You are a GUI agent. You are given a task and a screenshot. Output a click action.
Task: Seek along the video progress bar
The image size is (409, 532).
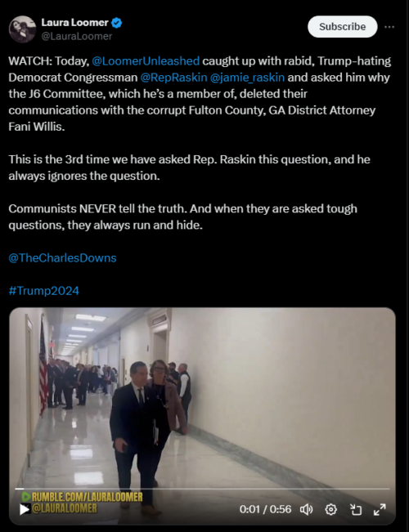coord(202,489)
